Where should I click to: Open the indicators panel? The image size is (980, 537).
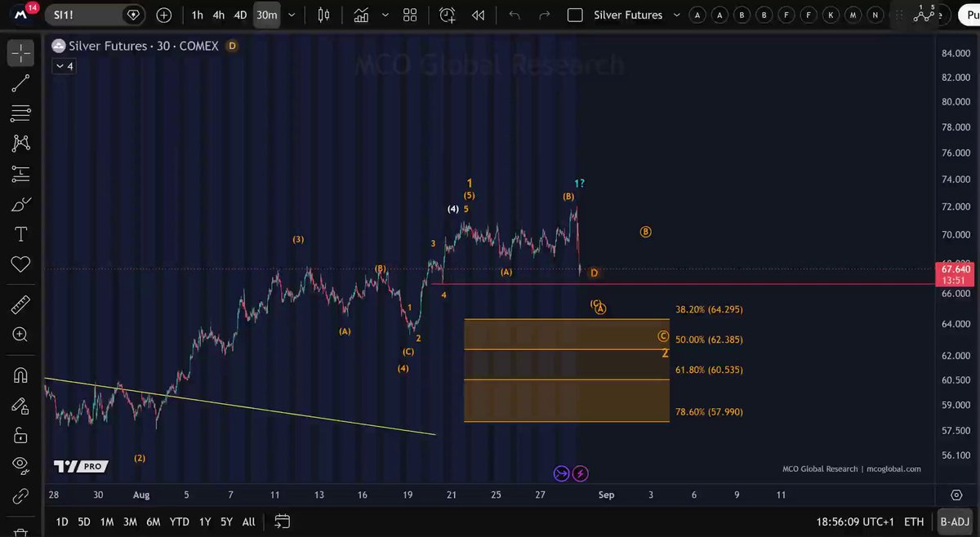point(360,15)
